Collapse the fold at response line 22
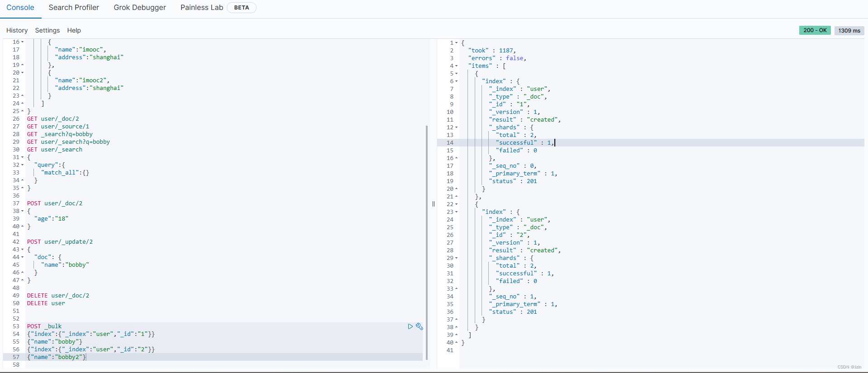The height and width of the screenshot is (373, 868). tap(457, 204)
